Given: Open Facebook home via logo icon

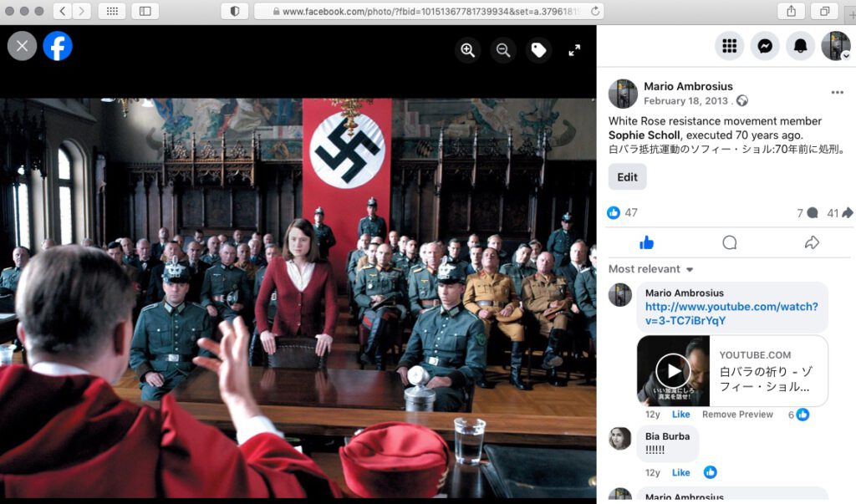Looking at the screenshot, I should click(x=58, y=46).
